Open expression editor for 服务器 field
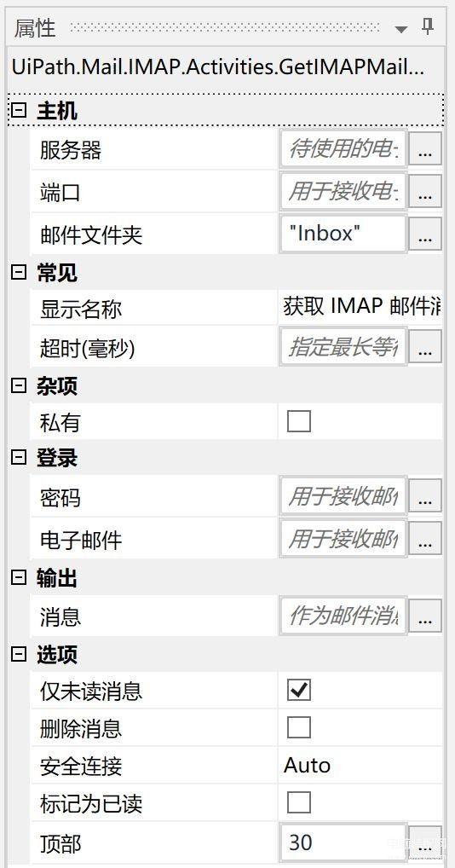455x868 pixels. [425, 148]
